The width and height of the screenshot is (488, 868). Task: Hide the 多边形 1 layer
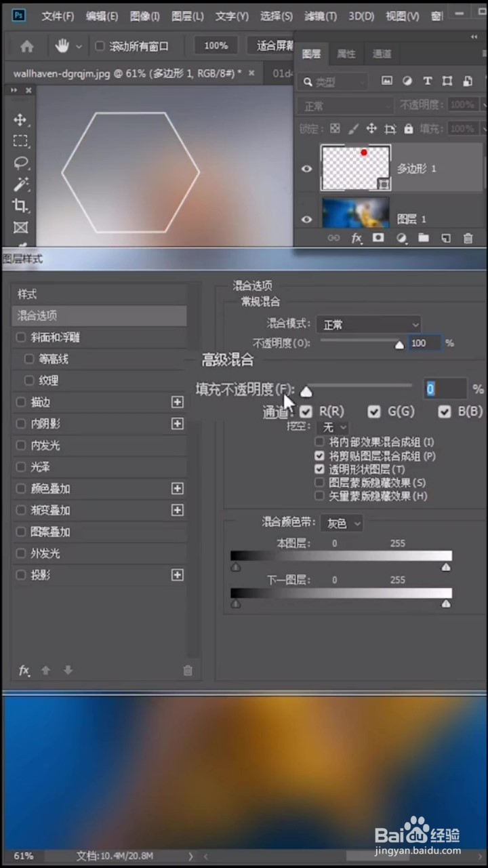[307, 168]
